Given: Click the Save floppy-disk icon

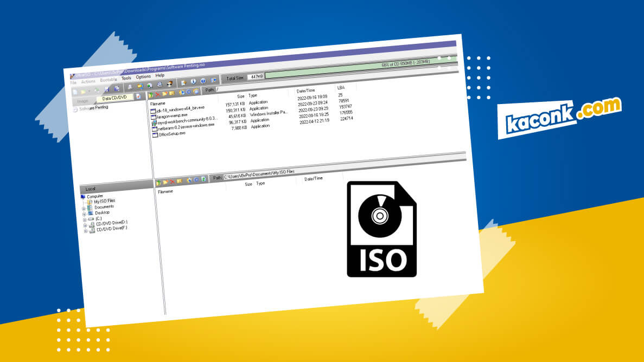Looking at the screenshot, I should pyautogui.click(x=106, y=89).
